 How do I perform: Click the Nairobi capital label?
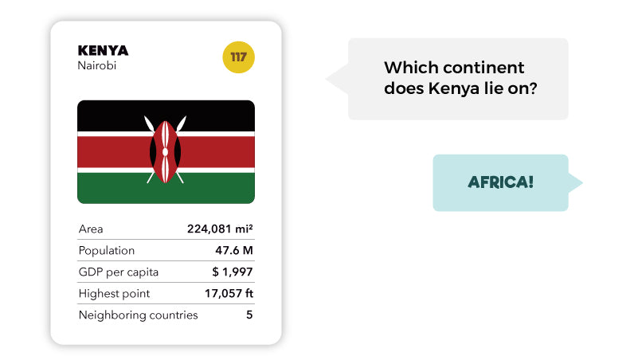[97, 66]
